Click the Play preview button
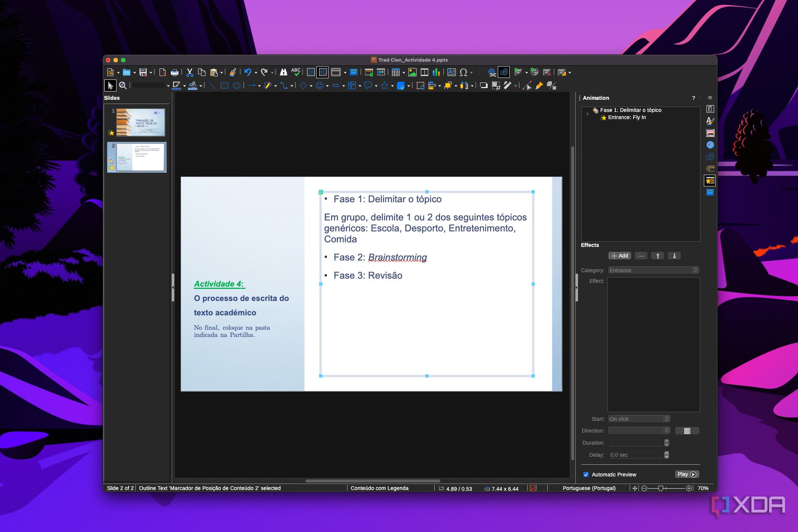 [x=687, y=475]
